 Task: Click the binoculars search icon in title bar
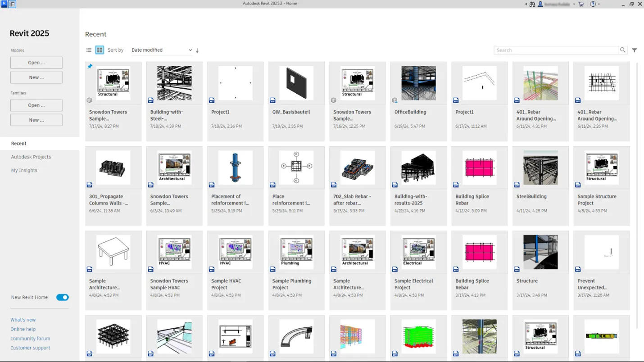pyautogui.click(x=532, y=4)
